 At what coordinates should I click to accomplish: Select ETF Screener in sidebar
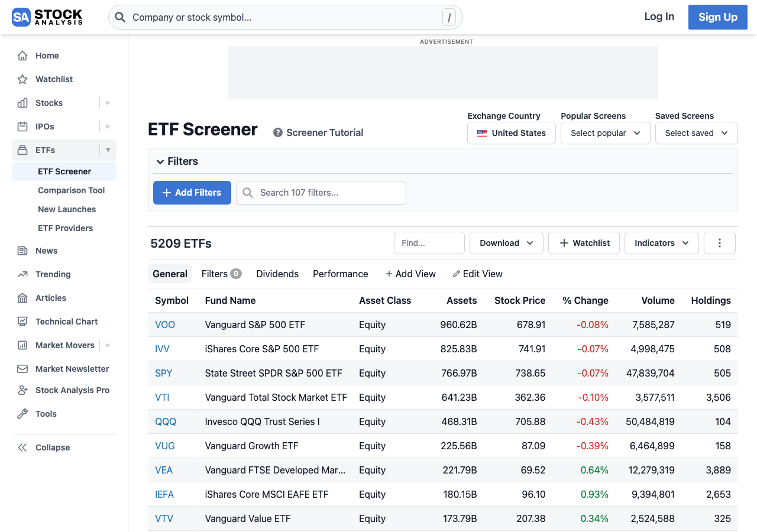(64, 171)
